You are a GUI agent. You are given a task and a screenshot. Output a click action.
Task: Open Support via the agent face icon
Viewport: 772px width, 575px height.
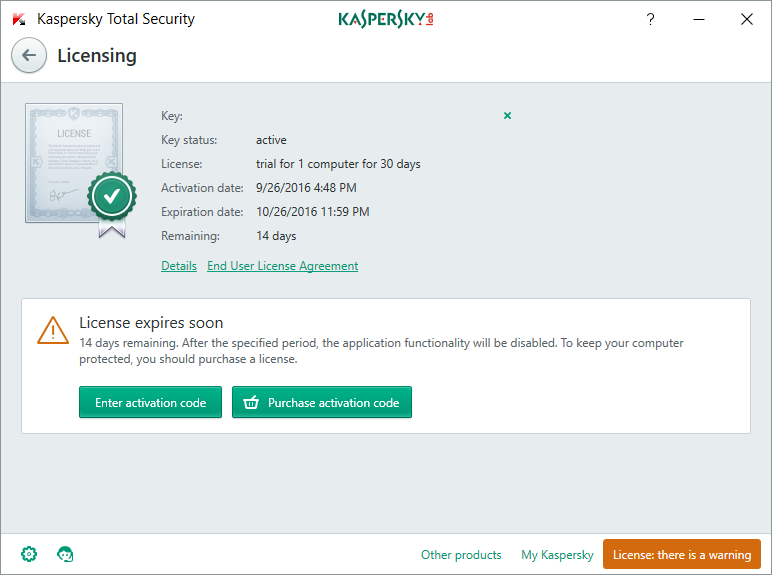[x=65, y=554]
